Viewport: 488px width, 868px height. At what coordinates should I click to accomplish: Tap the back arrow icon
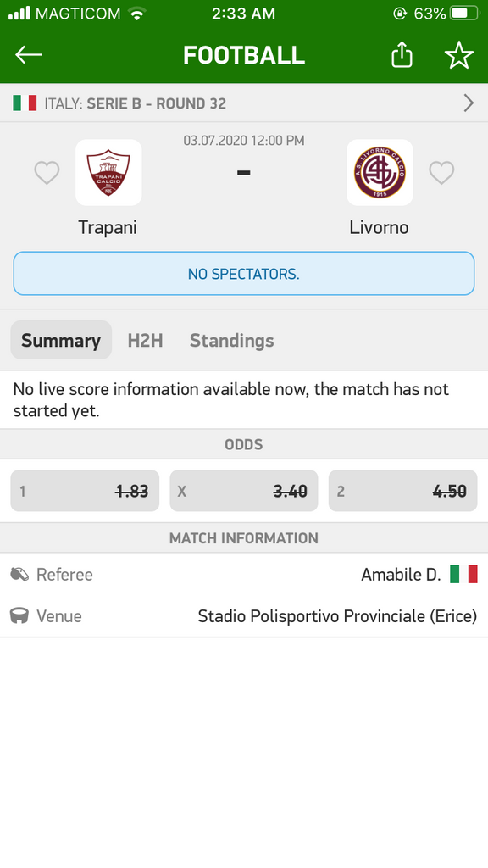point(28,55)
